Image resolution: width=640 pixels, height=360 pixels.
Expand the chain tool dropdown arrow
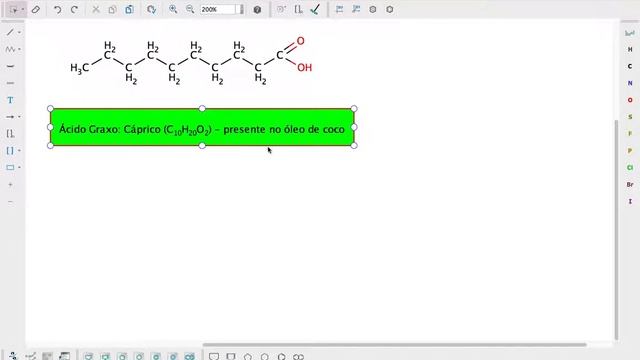(19, 49)
